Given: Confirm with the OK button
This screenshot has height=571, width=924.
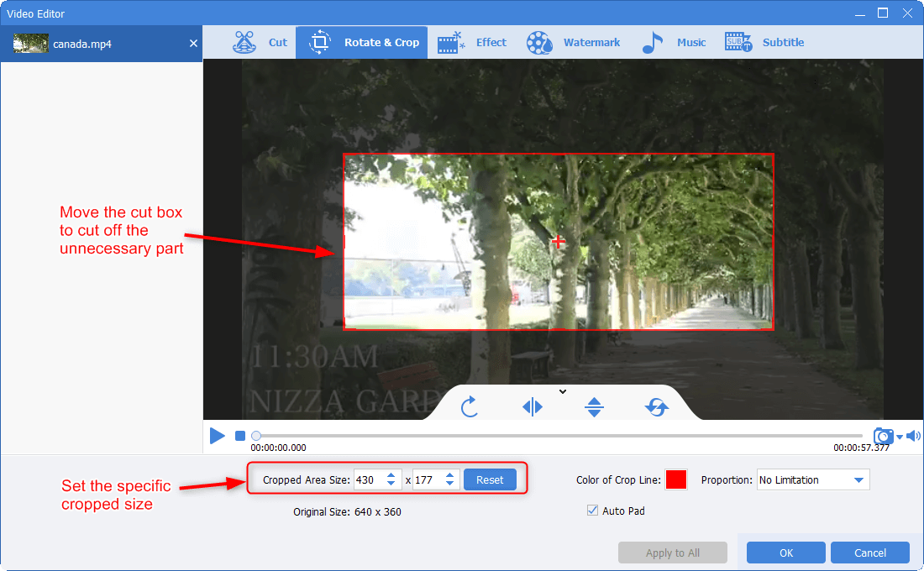Looking at the screenshot, I should tap(786, 553).
